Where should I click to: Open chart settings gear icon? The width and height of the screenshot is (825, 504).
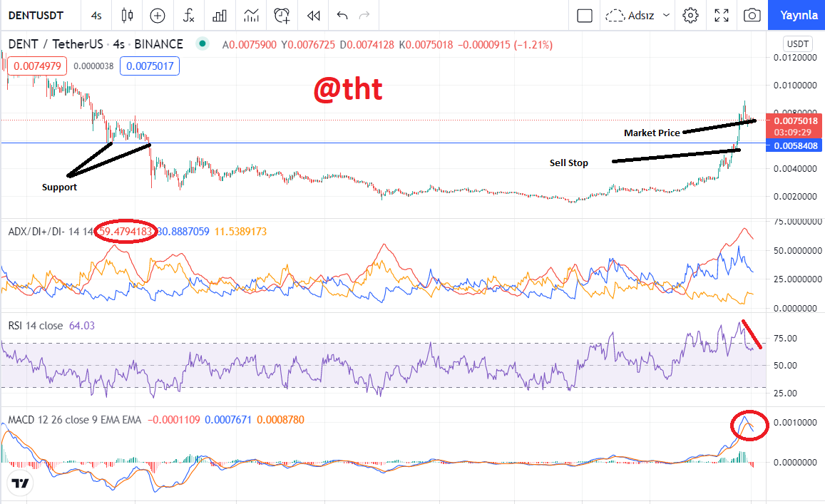(690, 15)
